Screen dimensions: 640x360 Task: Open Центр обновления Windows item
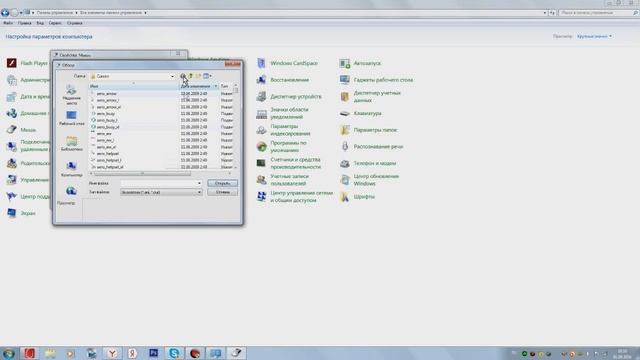click(x=369, y=180)
